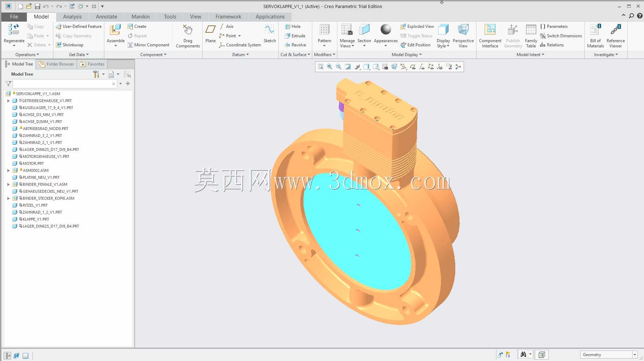Click the Hole button
This screenshot has height=361, width=644.
pyautogui.click(x=292, y=26)
